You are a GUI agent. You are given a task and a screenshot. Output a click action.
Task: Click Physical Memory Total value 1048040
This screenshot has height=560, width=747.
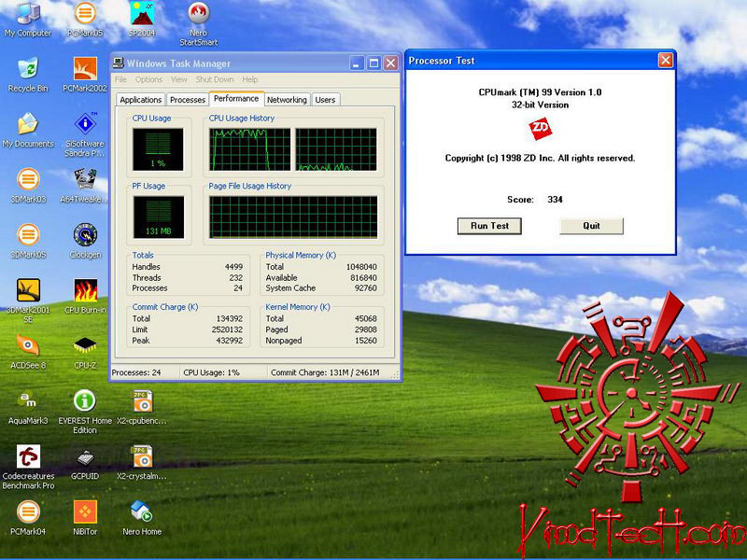[361, 267]
